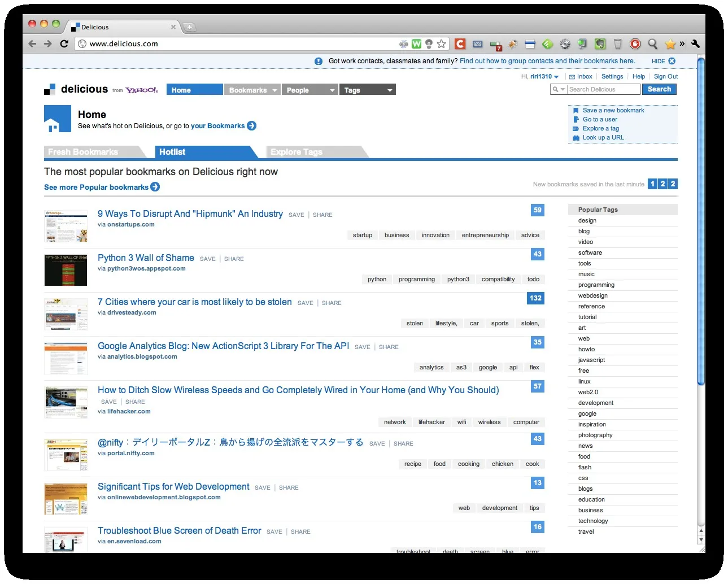Screen dimensions: 728x584
Task: Open a new tab with plus button
Action: pyautogui.click(x=190, y=27)
